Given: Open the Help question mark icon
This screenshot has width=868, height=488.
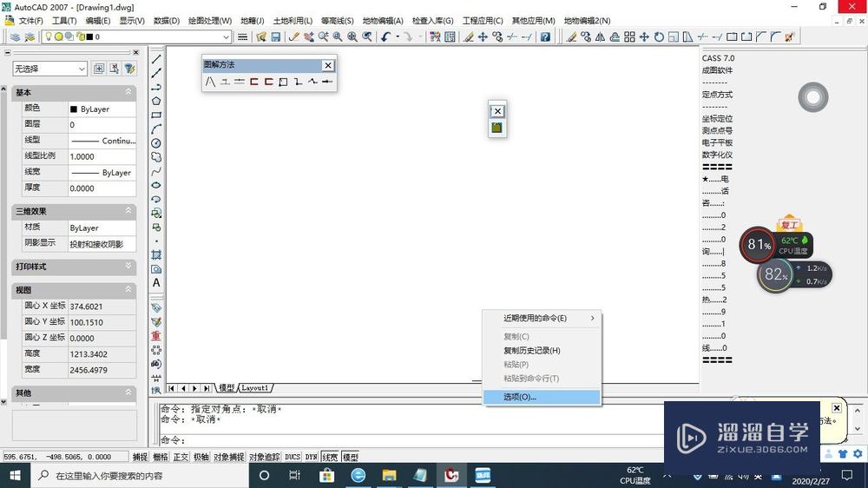Looking at the screenshot, I should coord(545,36).
